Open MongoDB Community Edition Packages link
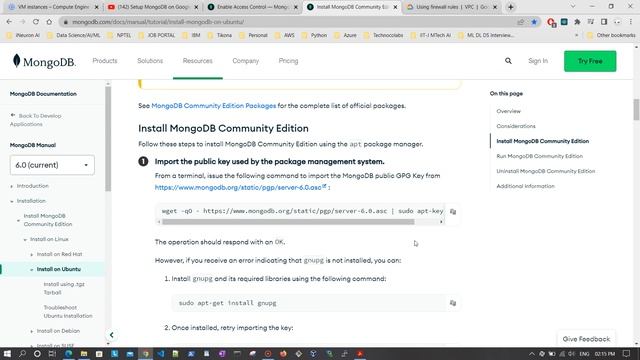Image resolution: width=640 pixels, height=360 pixels. [213, 106]
